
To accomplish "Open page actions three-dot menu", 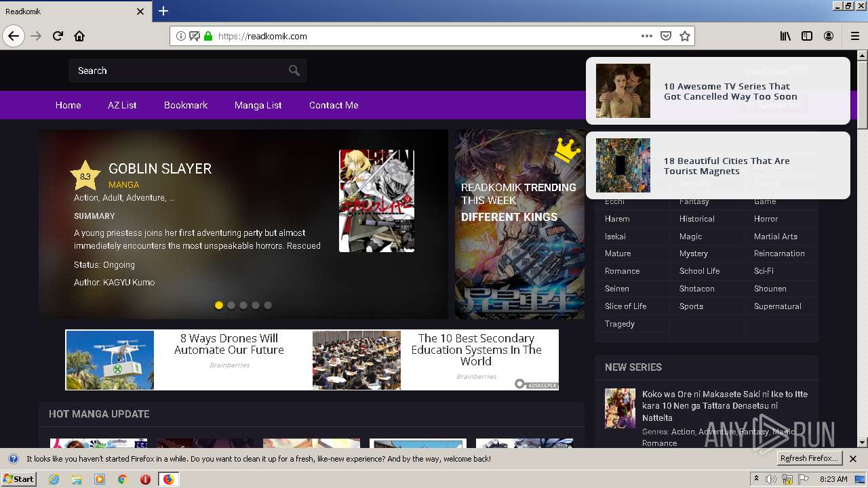I will pyautogui.click(x=647, y=36).
